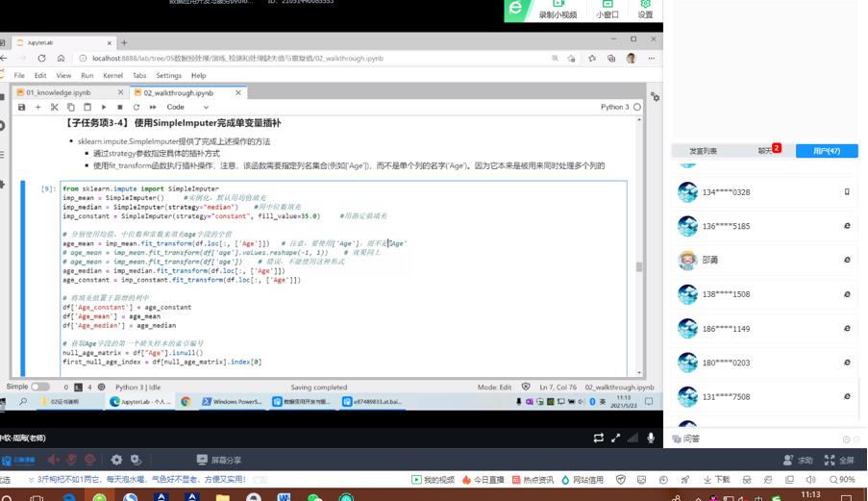Insert a new cell below with plus icon
The width and height of the screenshot is (868, 501).
[x=38, y=107]
